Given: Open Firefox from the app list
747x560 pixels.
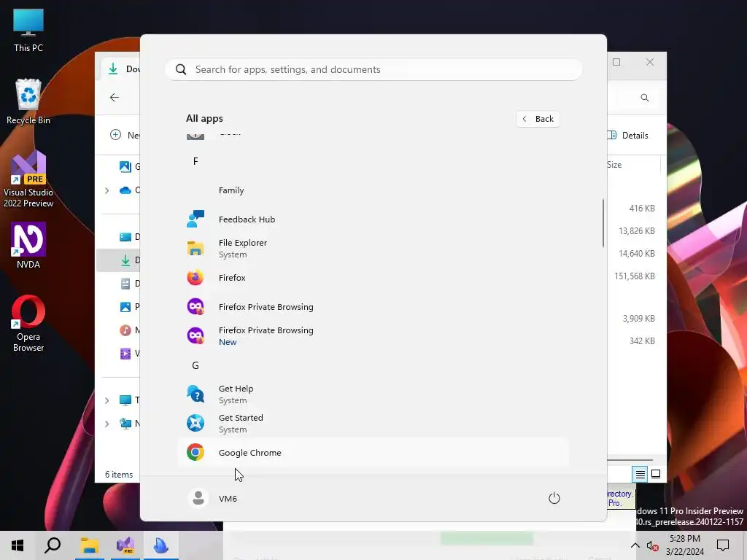Looking at the screenshot, I should click(373, 278).
